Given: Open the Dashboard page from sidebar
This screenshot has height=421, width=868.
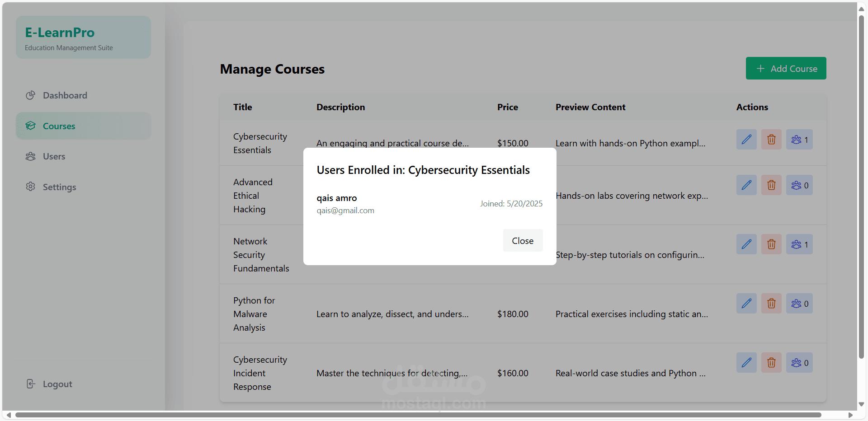Looking at the screenshot, I should coord(84,95).
